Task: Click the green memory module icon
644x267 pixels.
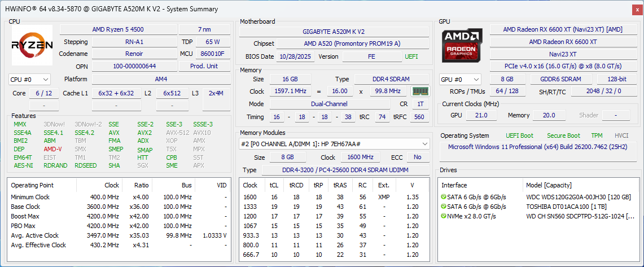Action: 419,91
